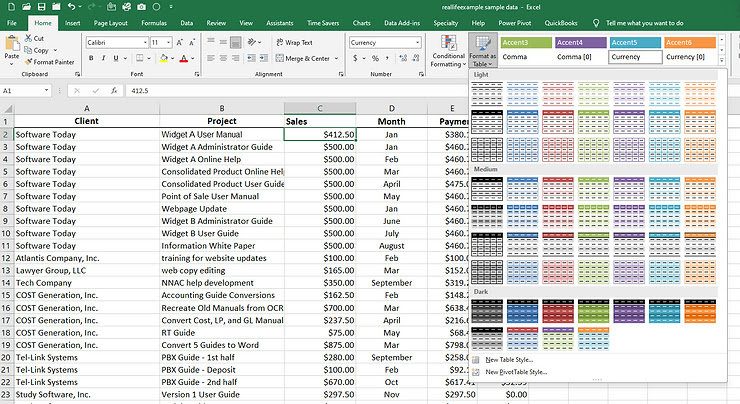Click Tell me what you want to do
Screen dimensions: 740x404
[645, 23]
